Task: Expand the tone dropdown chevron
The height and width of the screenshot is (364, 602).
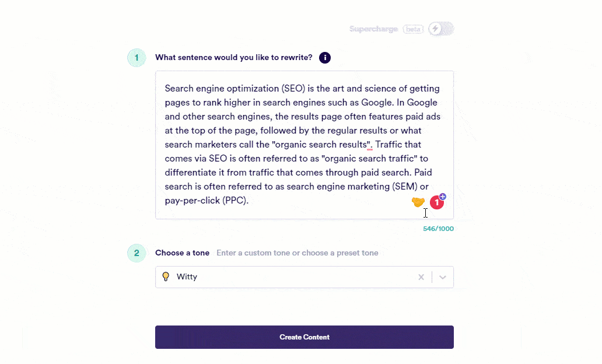Action: (443, 277)
